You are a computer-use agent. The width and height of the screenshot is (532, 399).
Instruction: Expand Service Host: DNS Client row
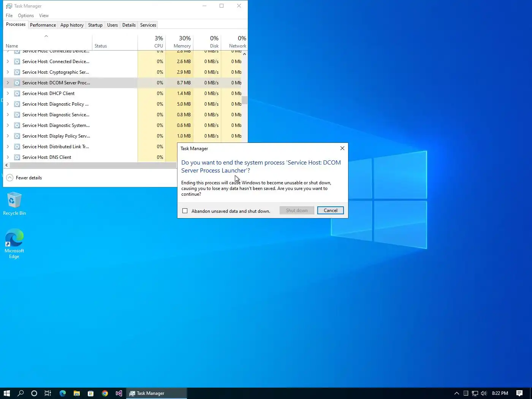click(8, 157)
